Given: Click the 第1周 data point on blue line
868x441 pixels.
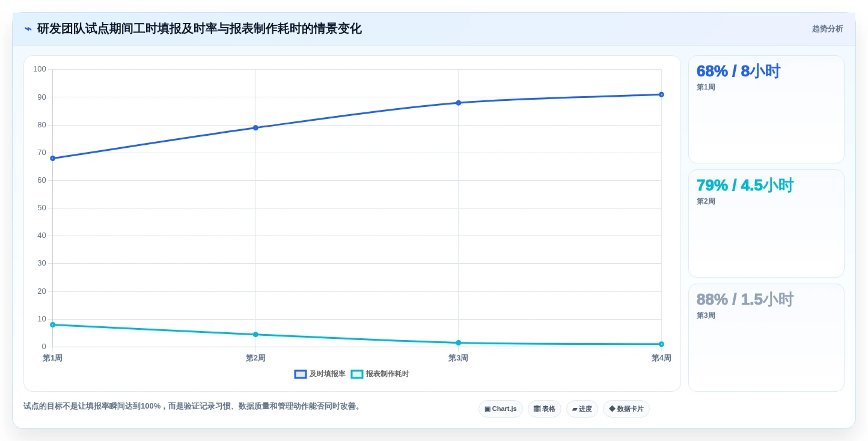Looking at the screenshot, I should point(53,159).
